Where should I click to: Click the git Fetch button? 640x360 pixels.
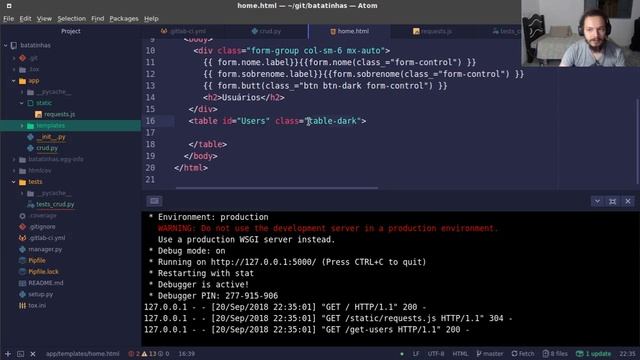(x=523, y=354)
